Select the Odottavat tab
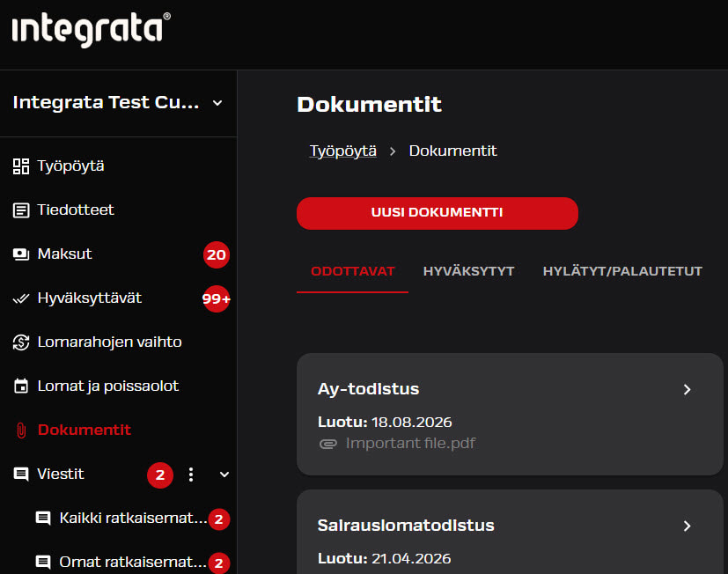Image resolution: width=728 pixels, height=574 pixels. (x=352, y=271)
